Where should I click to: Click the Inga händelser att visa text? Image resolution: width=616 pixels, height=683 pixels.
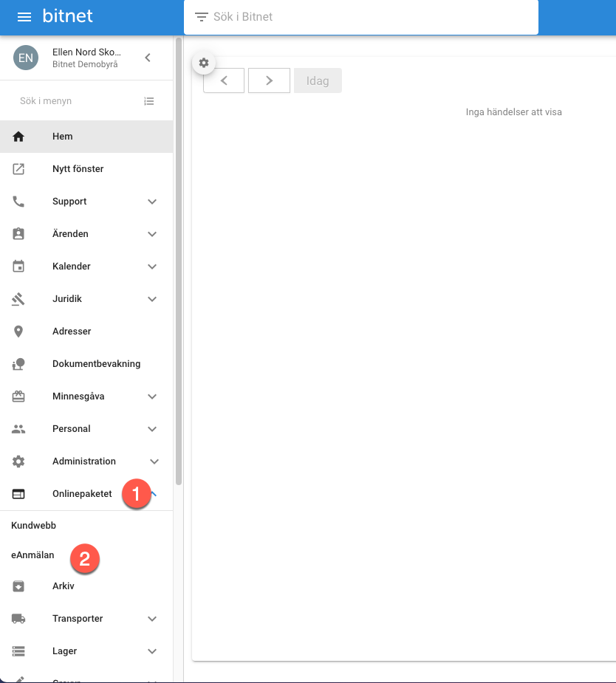pyautogui.click(x=513, y=112)
